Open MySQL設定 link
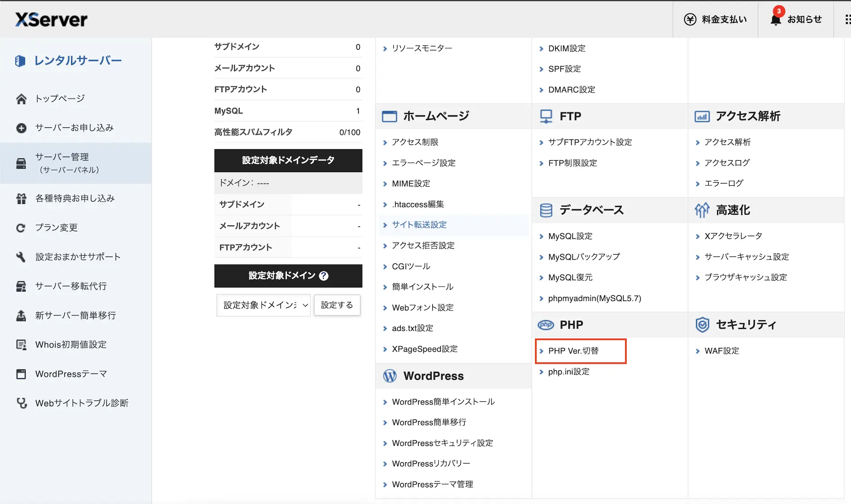The width and height of the screenshot is (851, 504). pyautogui.click(x=570, y=236)
